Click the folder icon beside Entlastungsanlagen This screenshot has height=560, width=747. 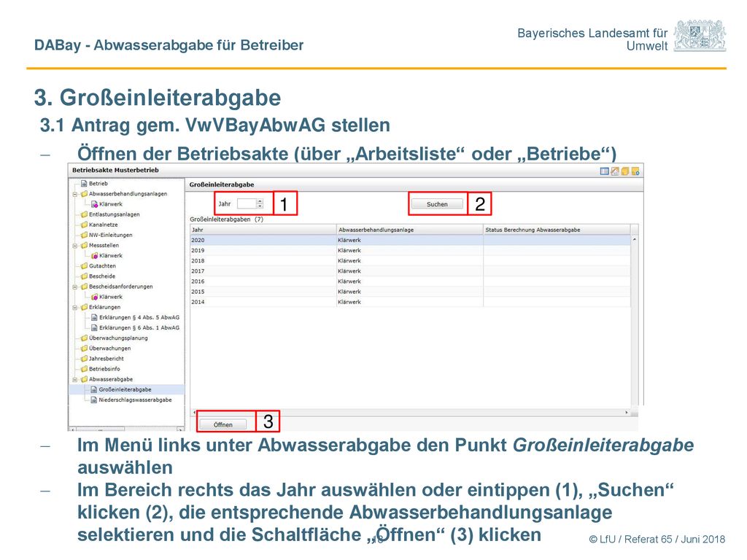pos(84,214)
